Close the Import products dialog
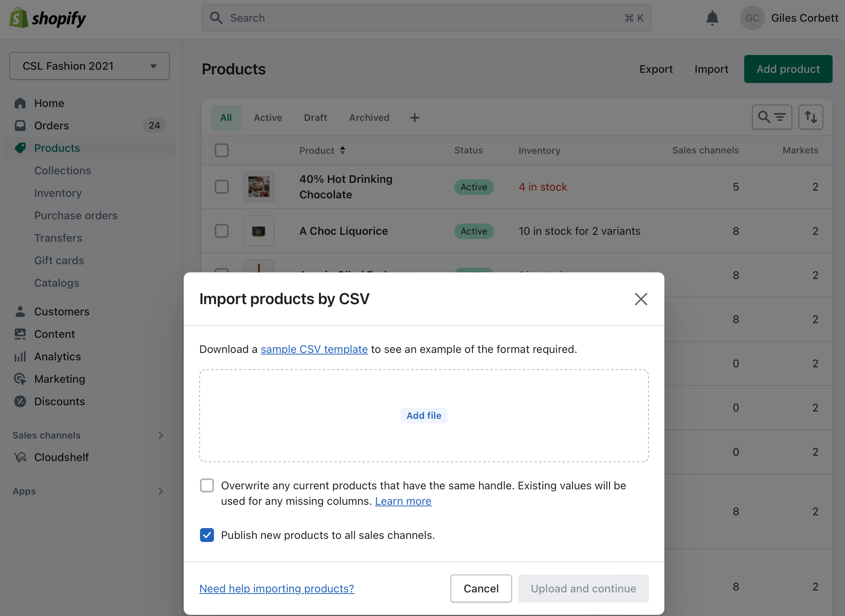845x616 pixels. [641, 299]
